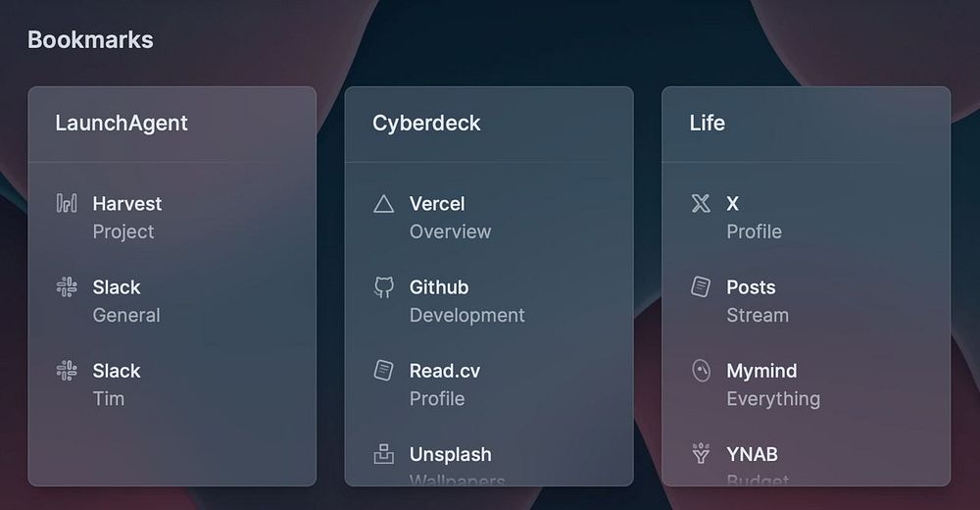This screenshot has height=510, width=980.
Task: Click "Profile" subtitle under X
Action: (754, 231)
